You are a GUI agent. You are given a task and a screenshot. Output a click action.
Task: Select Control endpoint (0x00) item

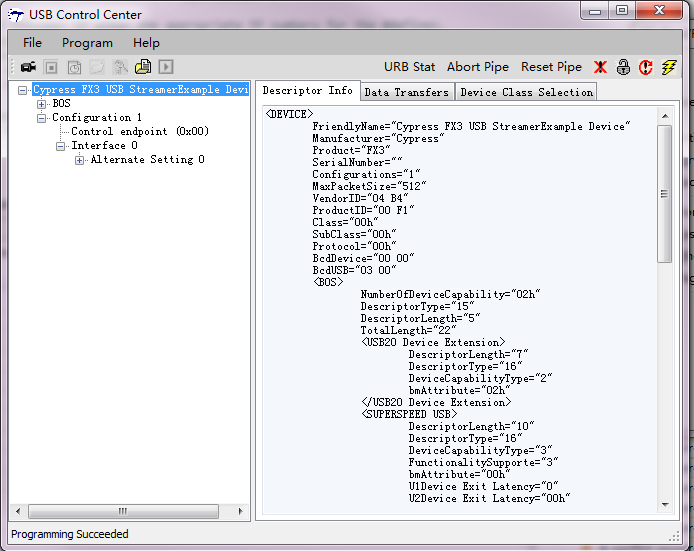[140, 131]
